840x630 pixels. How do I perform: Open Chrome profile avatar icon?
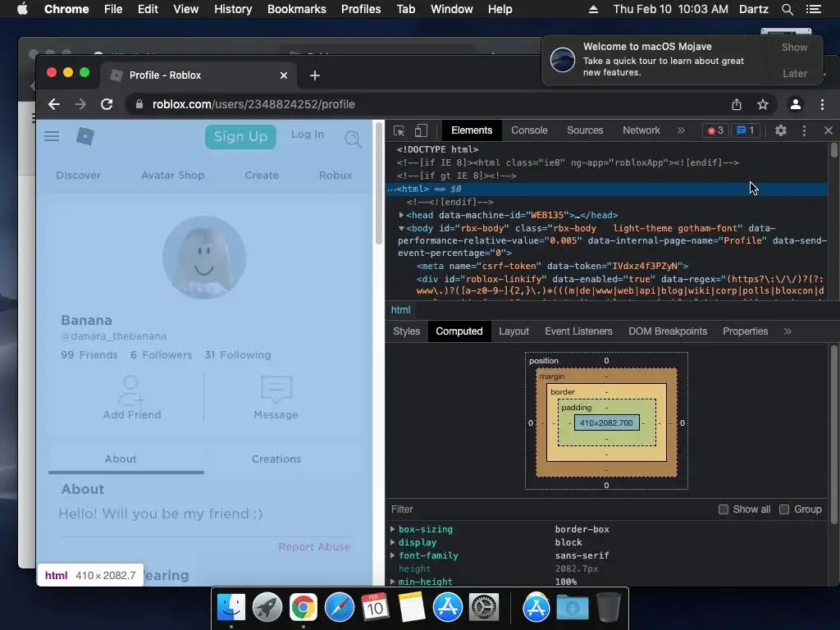tap(796, 104)
